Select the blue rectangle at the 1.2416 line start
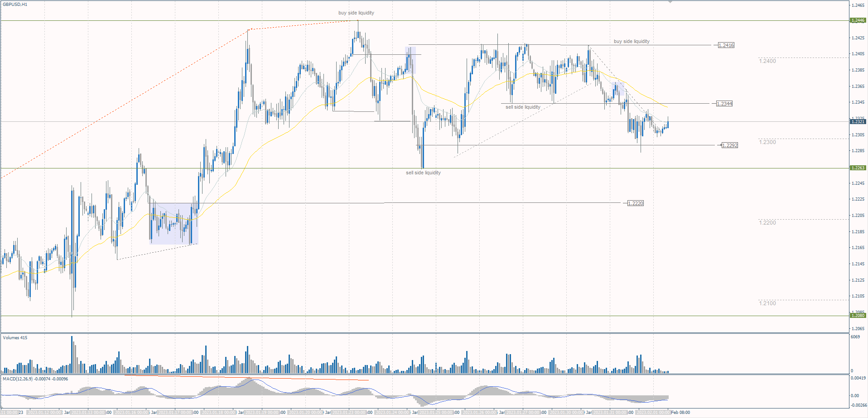This screenshot has width=868, height=418. click(x=410, y=60)
